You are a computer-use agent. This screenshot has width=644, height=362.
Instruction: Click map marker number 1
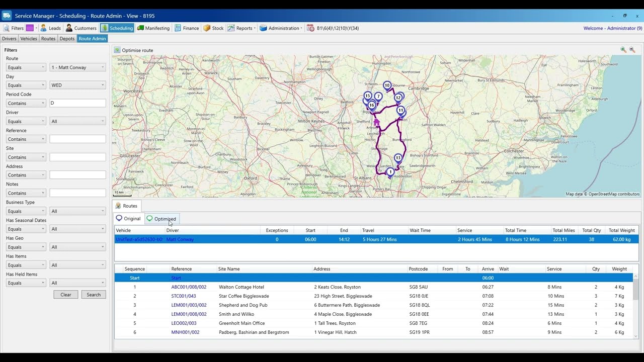tap(390, 172)
